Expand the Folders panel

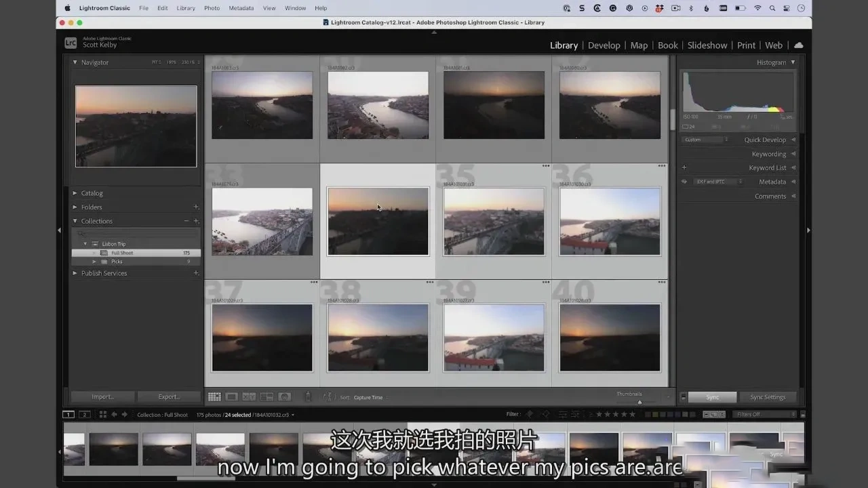click(x=75, y=207)
